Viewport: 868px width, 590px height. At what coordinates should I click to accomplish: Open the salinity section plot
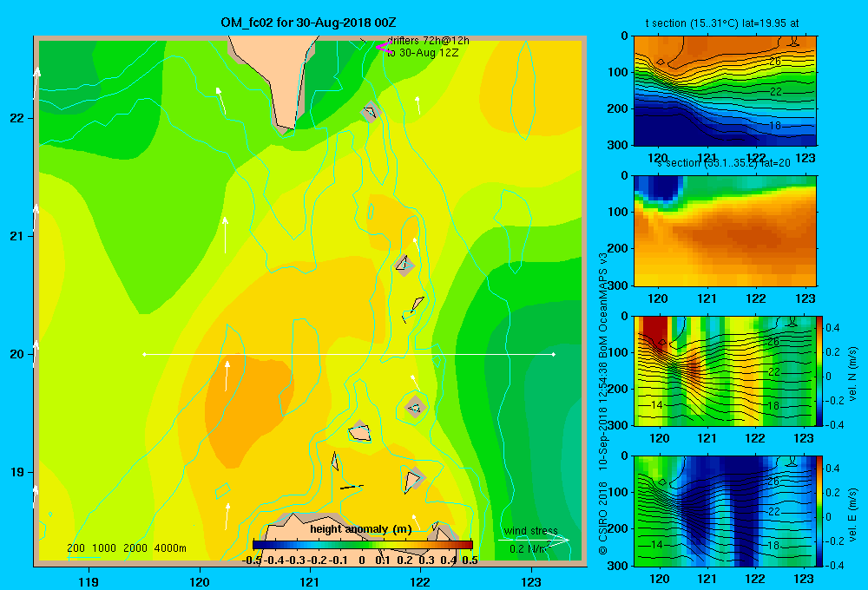click(x=725, y=231)
